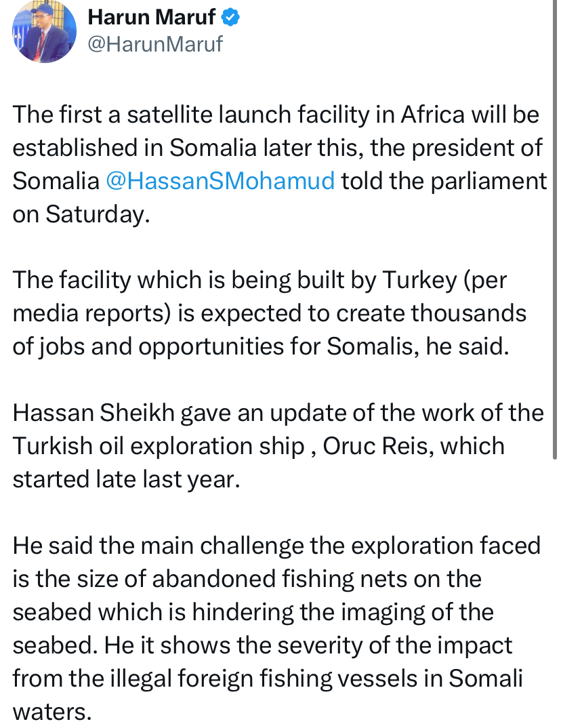Click the "started late last year." line
The height and width of the screenshot is (728, 561).
126,479
